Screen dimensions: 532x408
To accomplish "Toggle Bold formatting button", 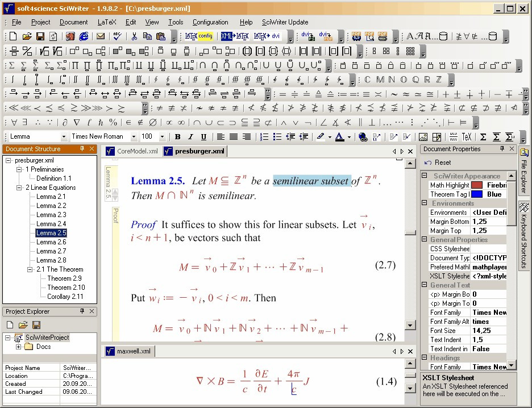I will click(177, 137).
